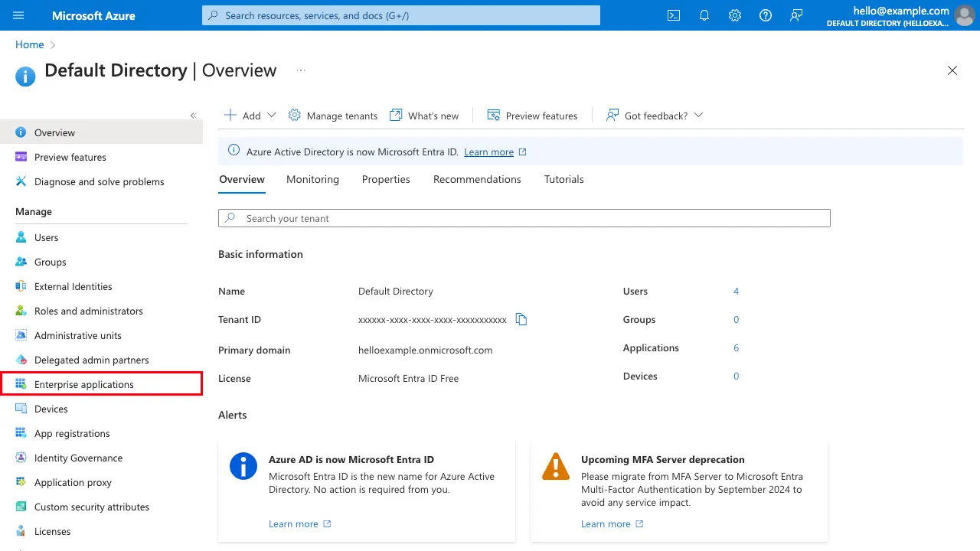The height and width of the screenshot is (551, 980).
Task: Click the External Identities icon
Action: click(x=21, y=286)
